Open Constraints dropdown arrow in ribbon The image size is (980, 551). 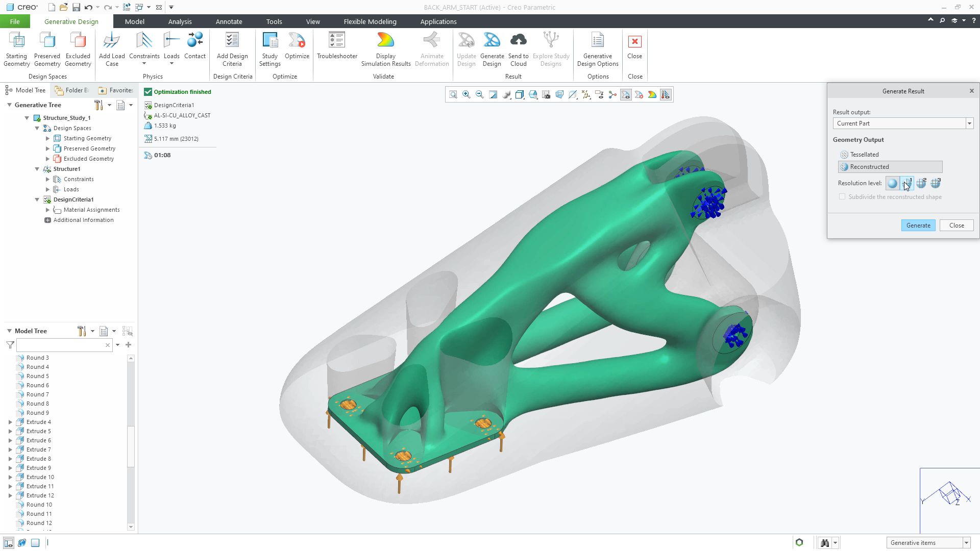144,64
